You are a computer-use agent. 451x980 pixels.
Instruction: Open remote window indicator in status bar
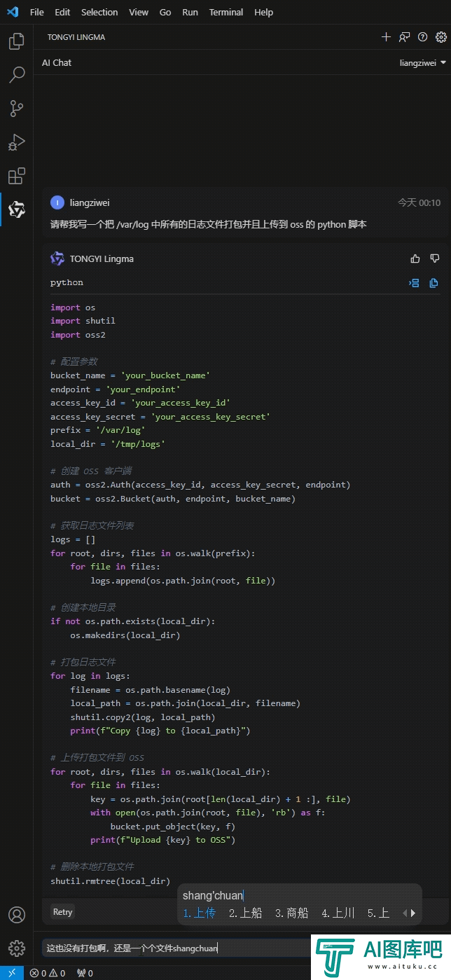coord(11,973)
